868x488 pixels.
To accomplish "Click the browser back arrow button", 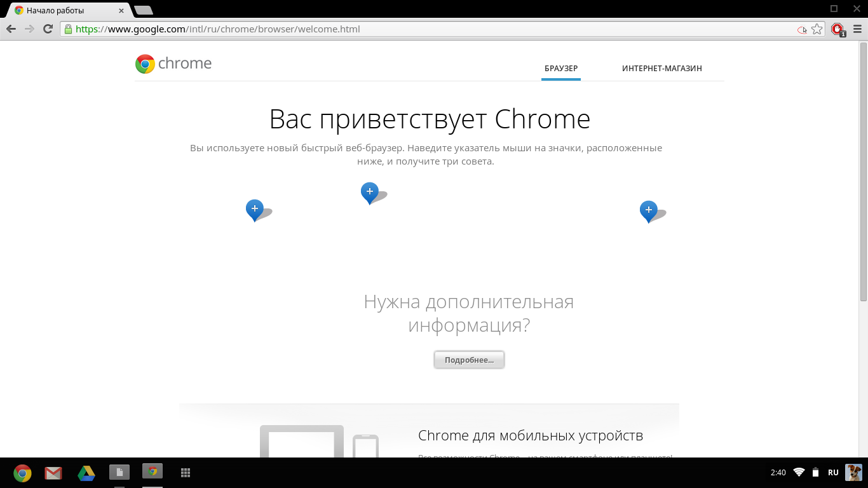I will (x=11, y=29).
